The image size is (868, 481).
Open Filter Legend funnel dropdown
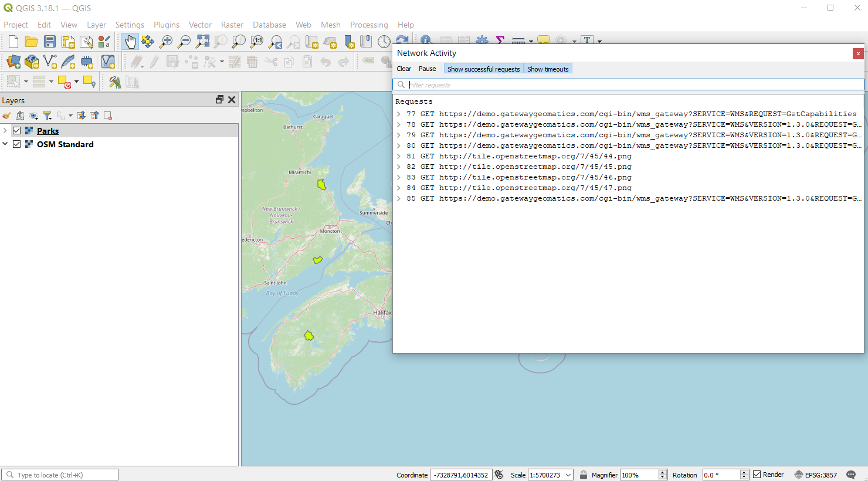pyautogui.click(x=48, y=116)
